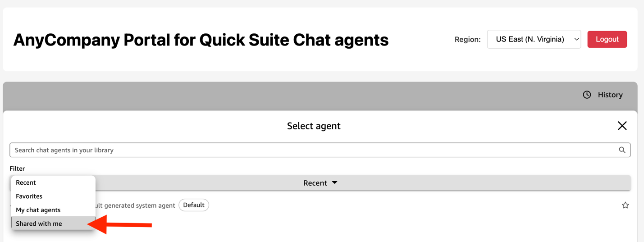Click the History clock icon
The width and height of the screenshot is (644, 242).
[587, 95]
